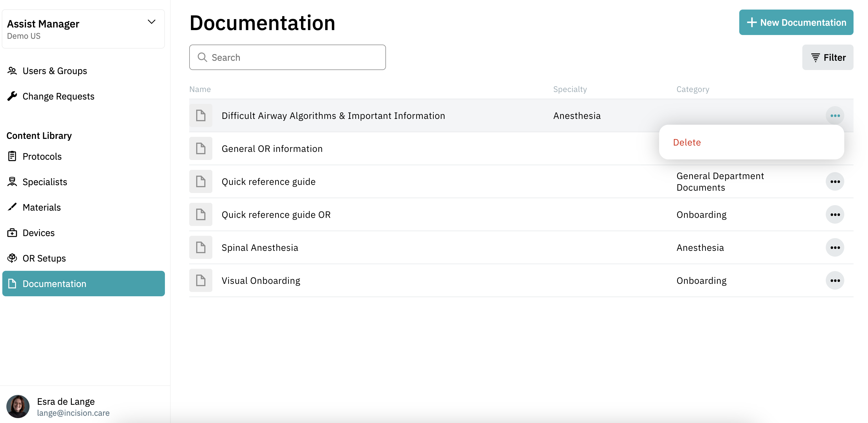Click file icon for Visual Onboarding
This screenshot has height=423, width=868.
tap(201, 280)
